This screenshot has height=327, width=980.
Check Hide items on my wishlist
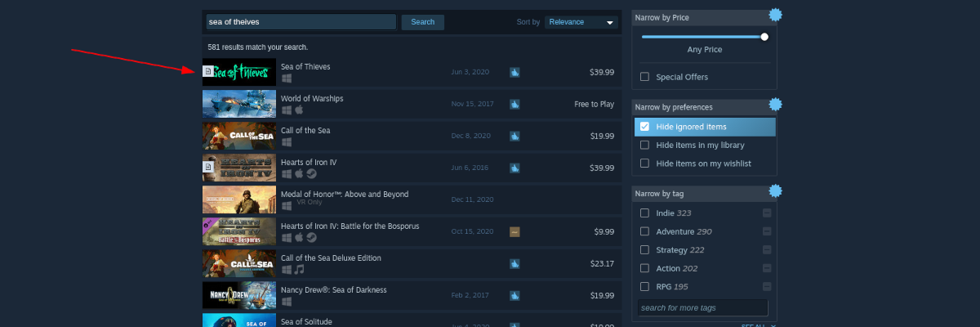[x=645, y=163]
